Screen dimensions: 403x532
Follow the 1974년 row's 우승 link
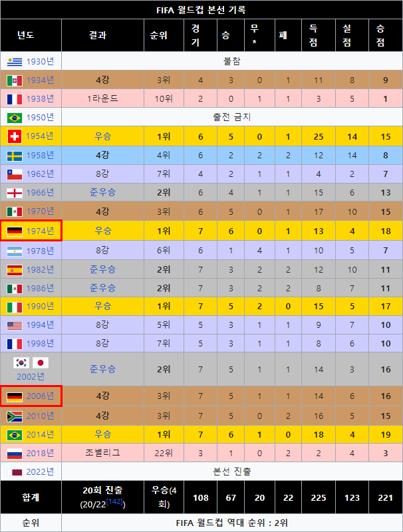(103, 231)
